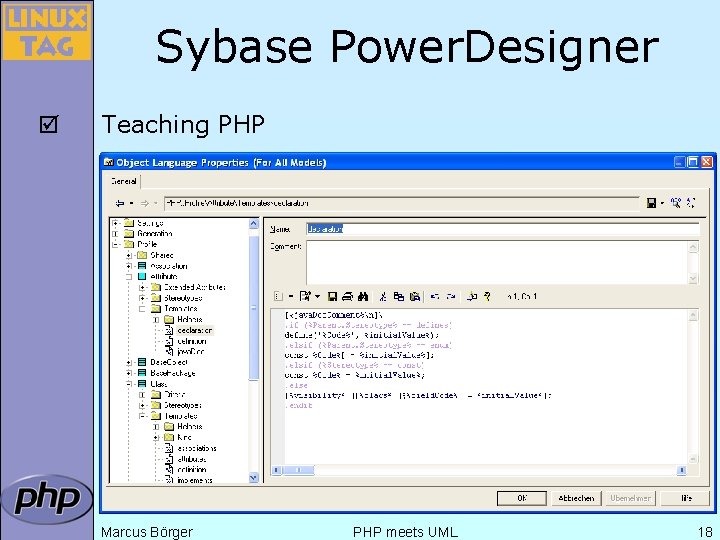Click the Hilfe button
The image size is (720, 540).
tap(685, 498)
